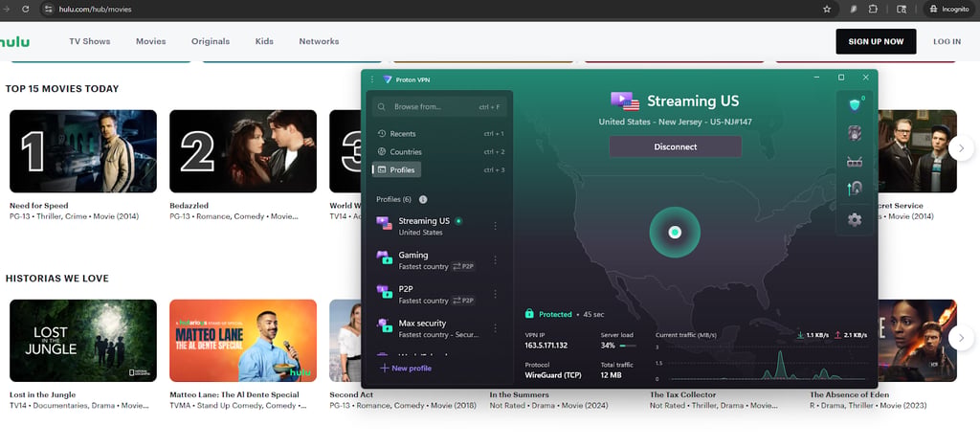Click the Second Act title text
The image size is (980, 448).
pyautogui.click(x=351, y=395)
